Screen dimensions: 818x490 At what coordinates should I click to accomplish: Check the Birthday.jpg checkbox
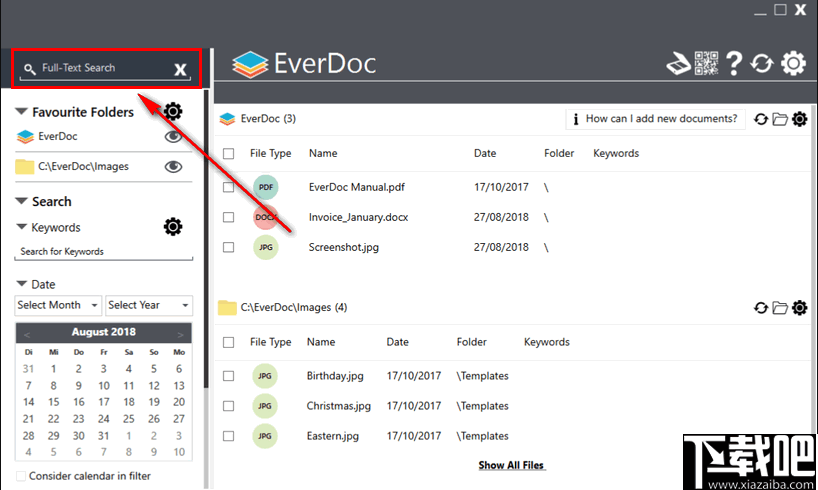tap(228, 376)
